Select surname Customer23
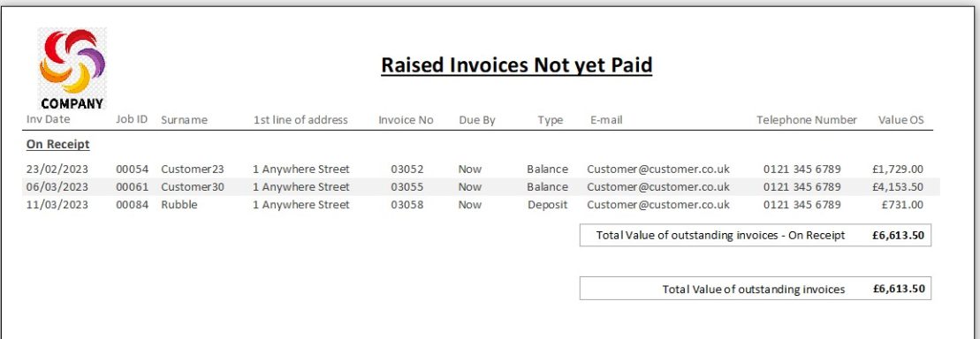This screenshot has width=980, height=339. tap(193, 169)
